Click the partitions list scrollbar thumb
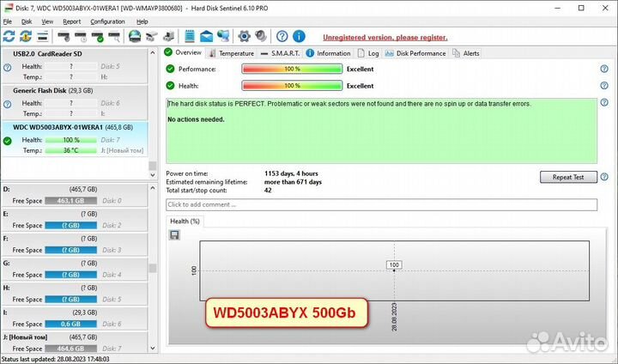The image size is (618, 364). (153, 268)
